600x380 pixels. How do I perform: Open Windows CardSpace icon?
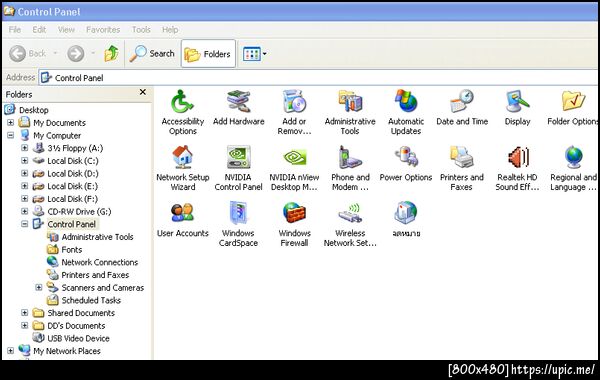tap(238, 213)
